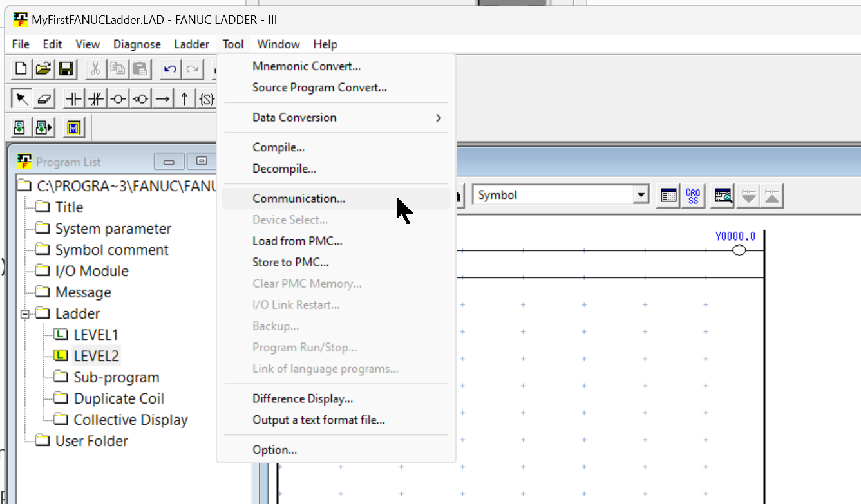The height and width of the screenshot is (504, 861).
Task: Select the normally open contact tool
Action: [75, 98]
